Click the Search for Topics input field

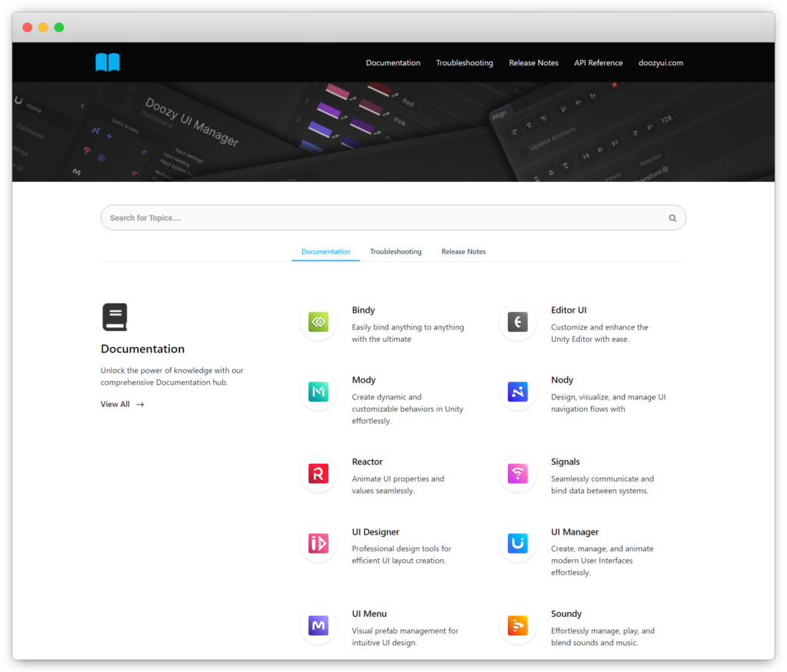tap(307, 217)
